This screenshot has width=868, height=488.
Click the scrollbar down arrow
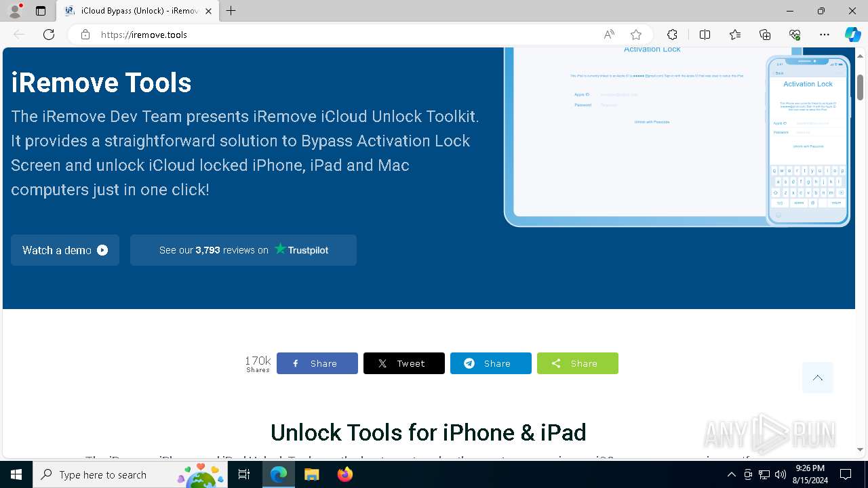coord(860,449)
